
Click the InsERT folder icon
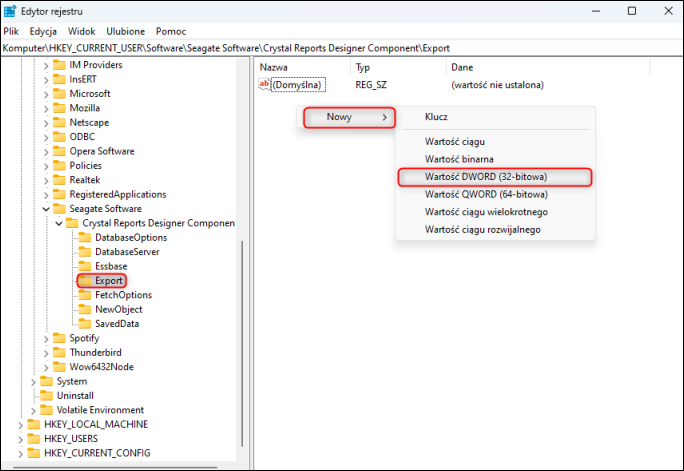(59, 79)
